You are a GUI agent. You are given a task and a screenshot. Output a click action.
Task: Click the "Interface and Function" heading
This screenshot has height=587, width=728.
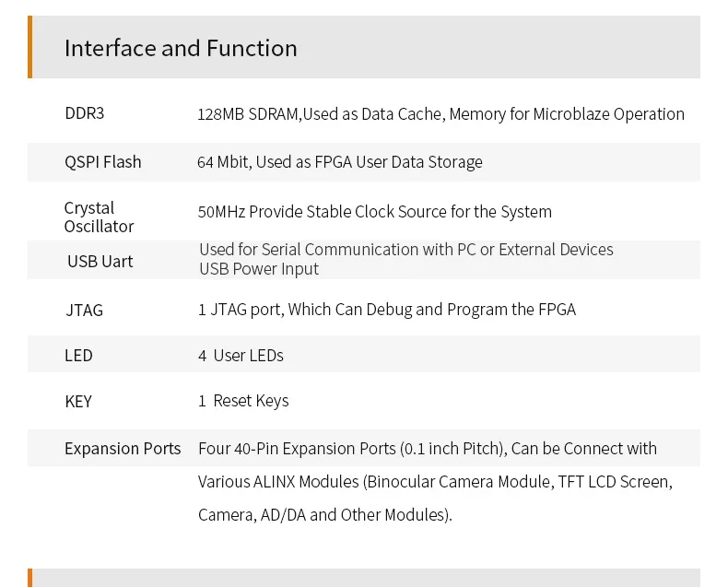(x=181, y=48)
